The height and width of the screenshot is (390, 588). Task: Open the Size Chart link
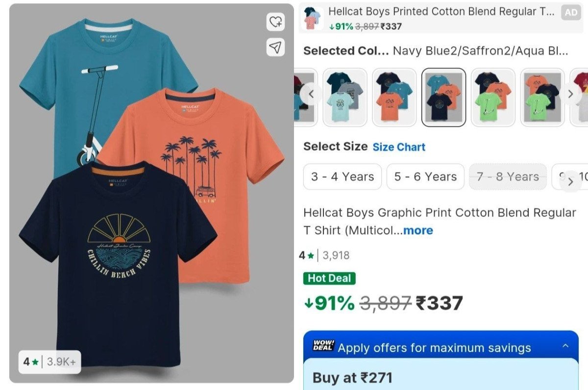point(399,147)
